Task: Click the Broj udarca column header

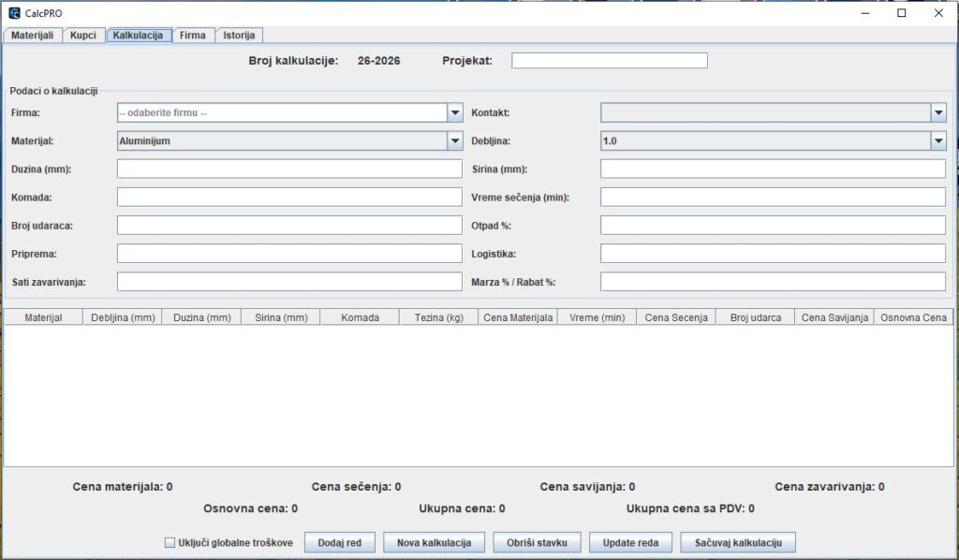Action: click(x=756, y=317)
